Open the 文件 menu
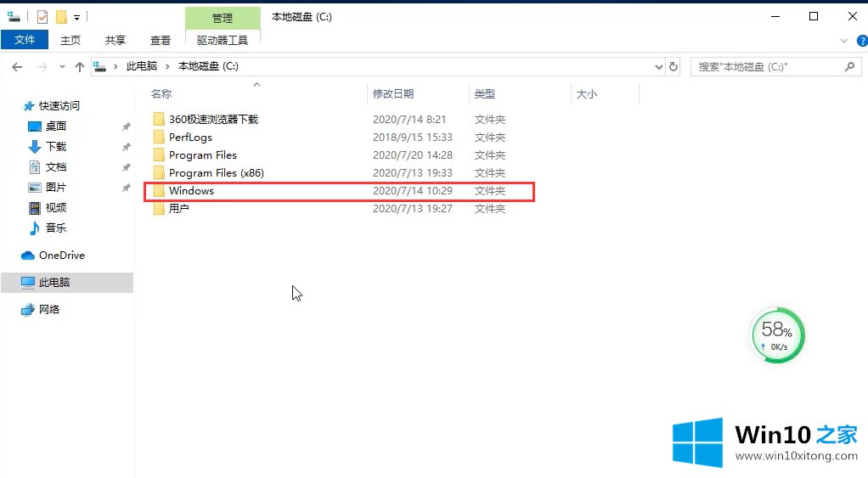 [x=25, y=40]
